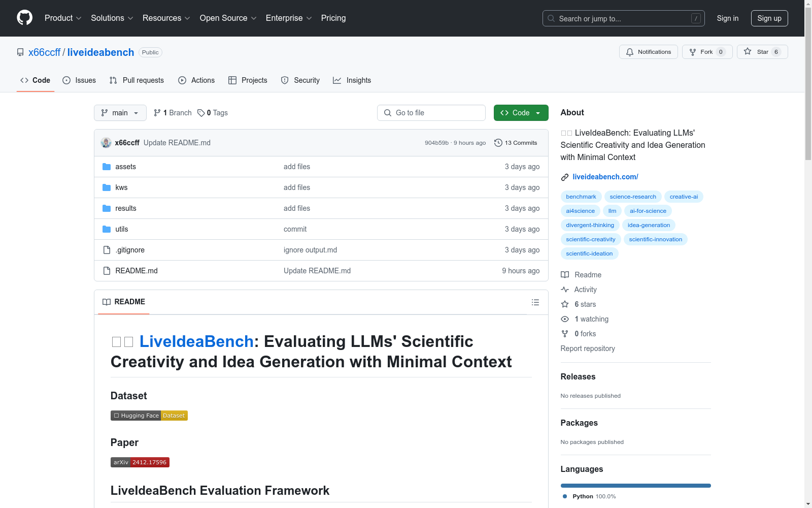Switch to the Insights tab
Image resolution: width=812 pixels, height=508 pixels.
click(352, 80)
